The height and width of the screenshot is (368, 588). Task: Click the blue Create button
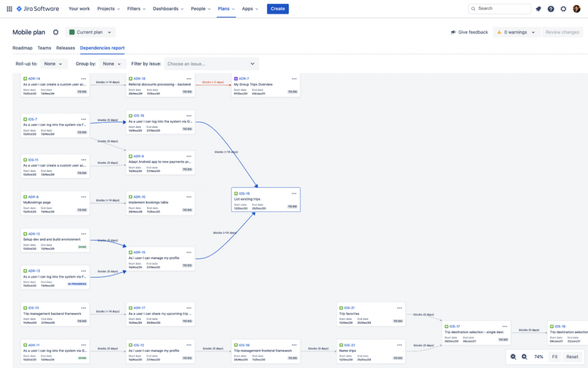click(x=278, y=9)
